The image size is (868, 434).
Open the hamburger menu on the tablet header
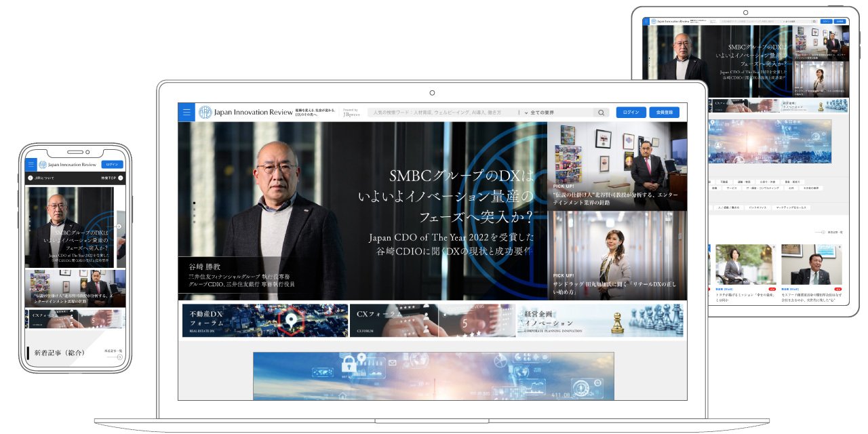click(646, 21)
